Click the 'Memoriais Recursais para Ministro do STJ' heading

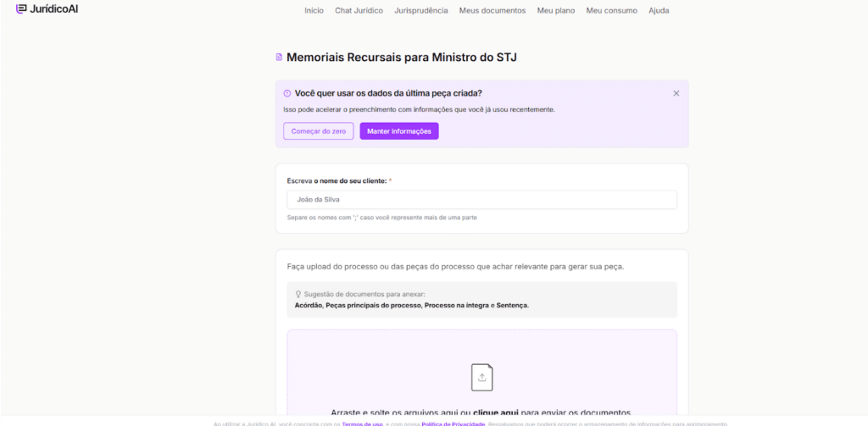(x=402, y=57)
